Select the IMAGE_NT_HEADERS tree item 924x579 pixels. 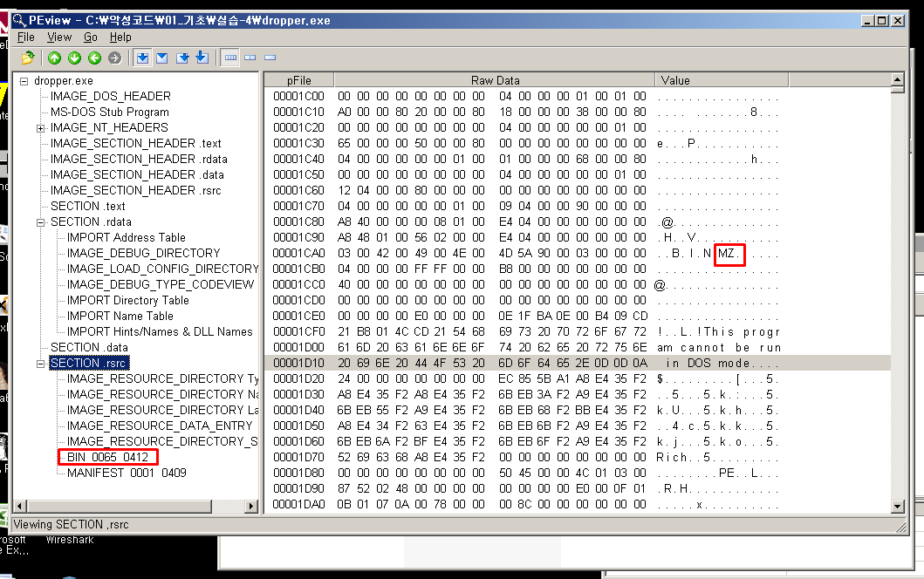[x=109, y=128]
